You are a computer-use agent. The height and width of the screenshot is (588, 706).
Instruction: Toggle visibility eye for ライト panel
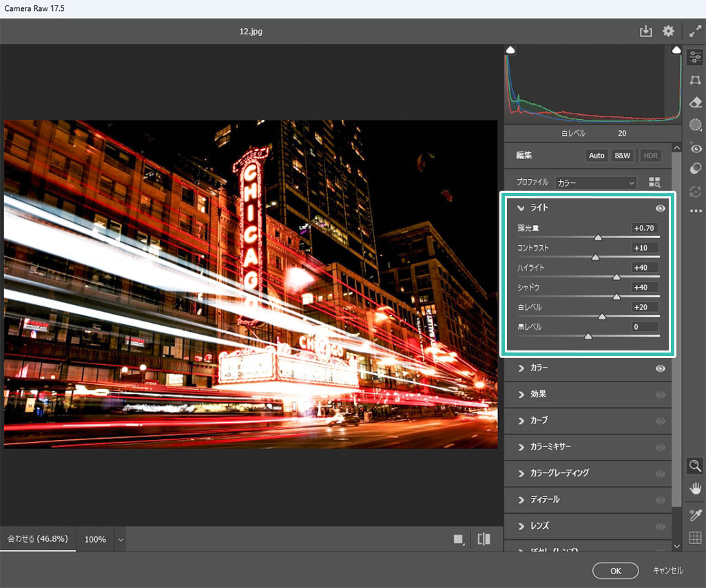[x=660, y=208]
